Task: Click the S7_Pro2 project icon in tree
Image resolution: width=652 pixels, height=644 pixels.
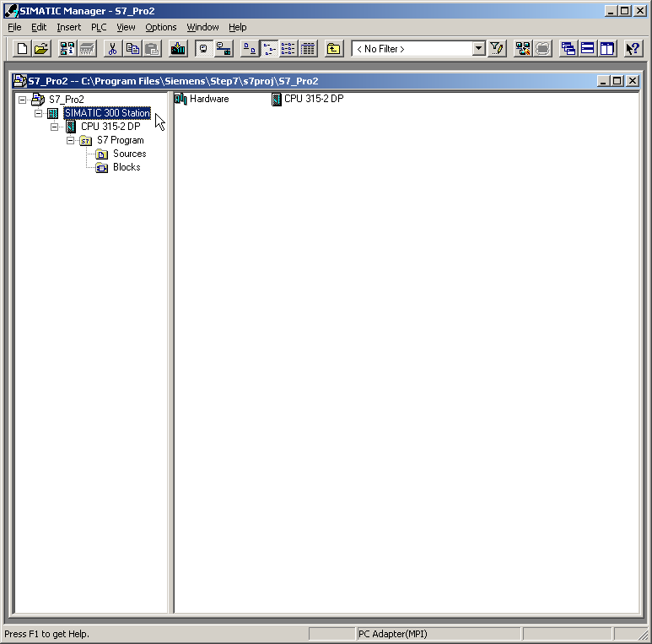Action: 38,99
